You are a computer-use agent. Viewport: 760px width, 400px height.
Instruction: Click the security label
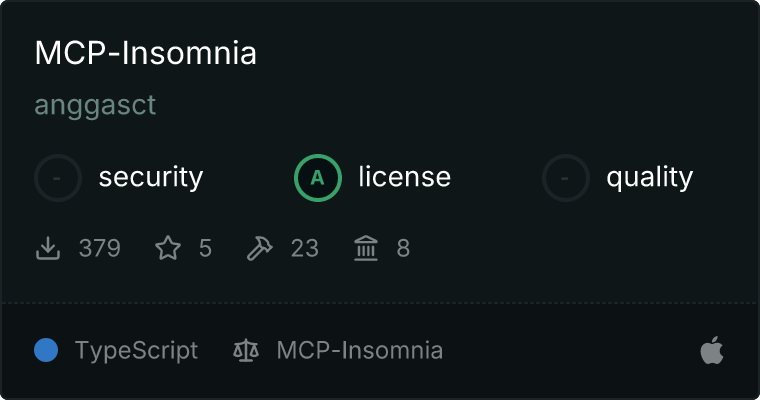tap(150, 178)
